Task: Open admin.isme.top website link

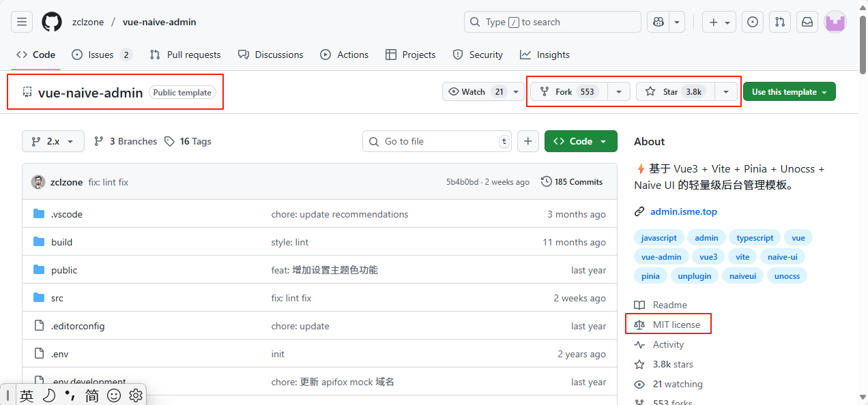Action: click(x=684, y=211)
